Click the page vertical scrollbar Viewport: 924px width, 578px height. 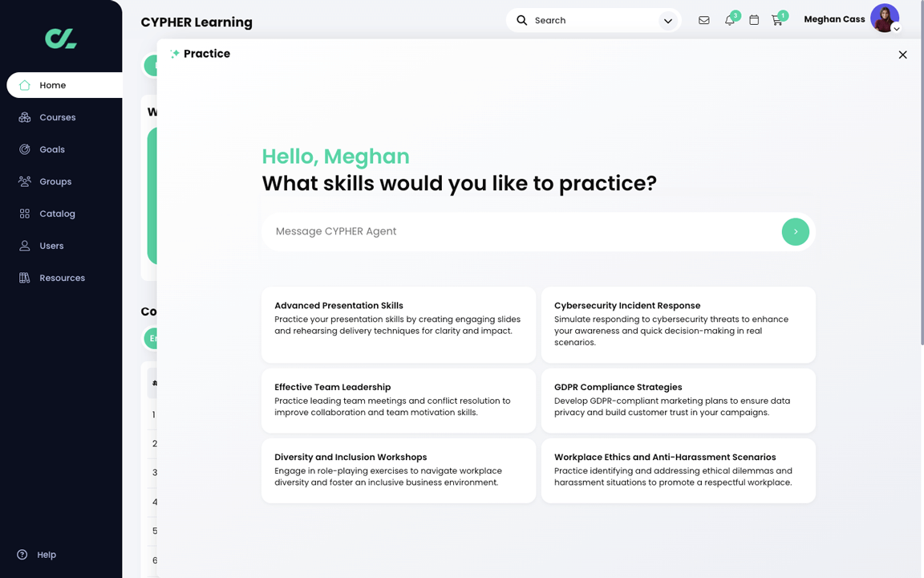pyautogui.click(x=922, y=173)
